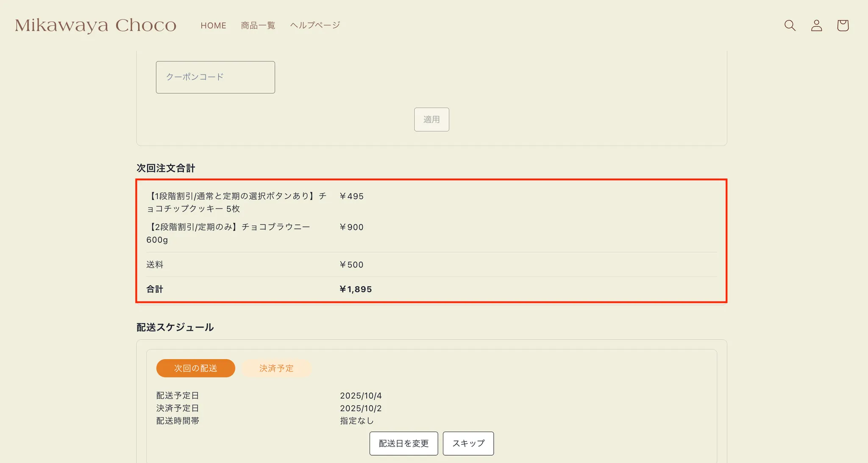Viewport: 868px width, 463px height.
Task: Open the ヘルプページ menu item
Action: [x=315, y=25]
